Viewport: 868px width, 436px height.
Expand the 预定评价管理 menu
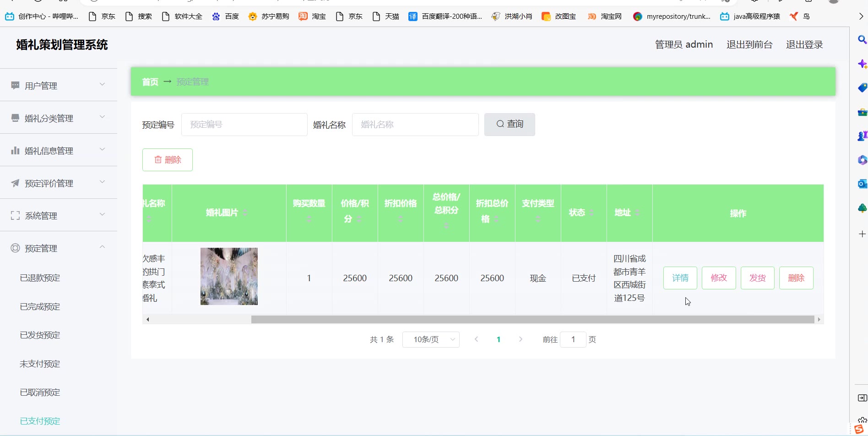103,182
